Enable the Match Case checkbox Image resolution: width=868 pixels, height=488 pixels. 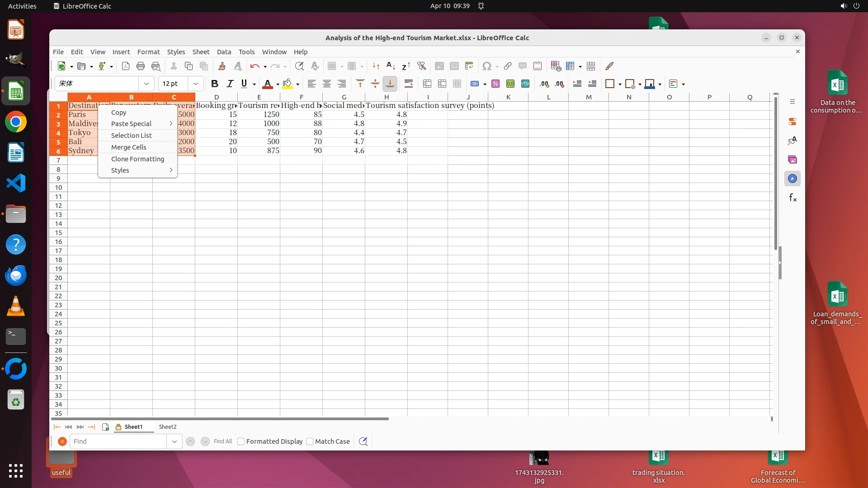click(310, 441)
